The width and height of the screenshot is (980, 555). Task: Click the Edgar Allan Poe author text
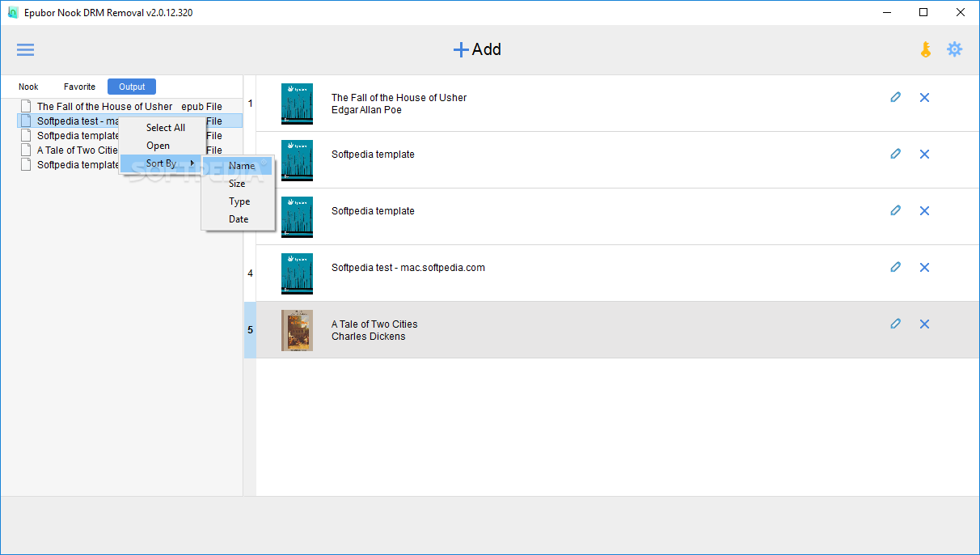point(366,110)
